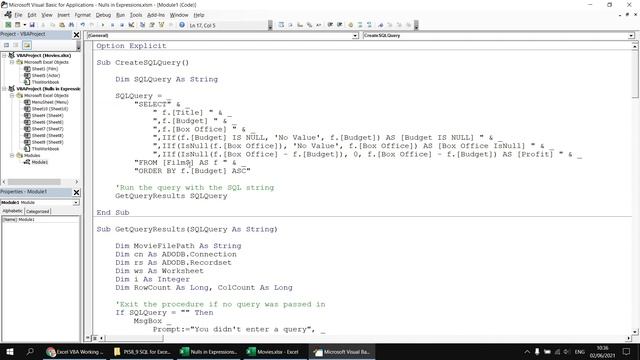Open the (General) object dropdown
Viewport: 640px width, 360px height.
click(x=355, y=36)
